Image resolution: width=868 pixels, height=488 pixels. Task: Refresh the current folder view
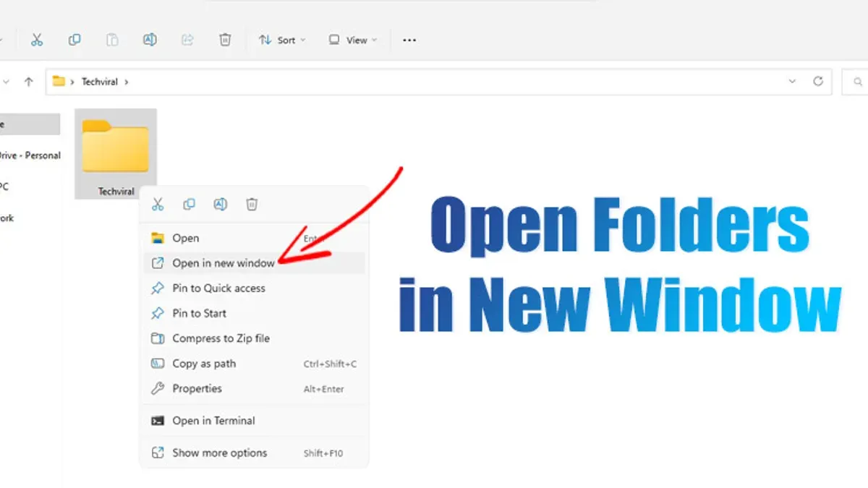818,82
